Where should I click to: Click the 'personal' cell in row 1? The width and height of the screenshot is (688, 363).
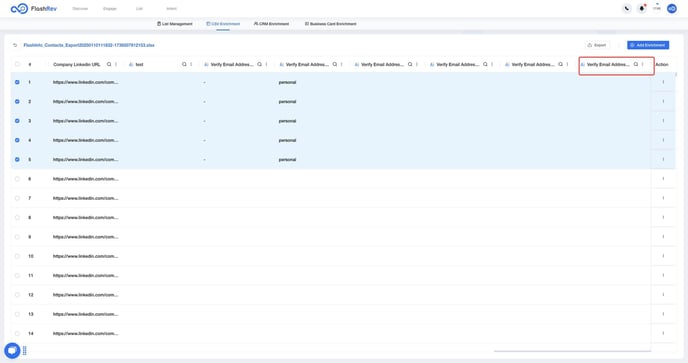[287, 82]
